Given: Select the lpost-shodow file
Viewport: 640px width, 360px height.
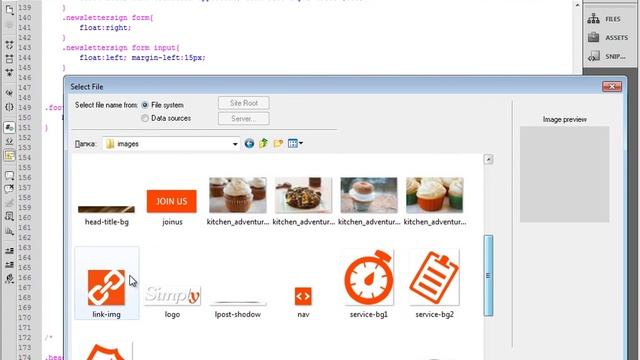Looking at the screenshot, I should tap(238, 309).
